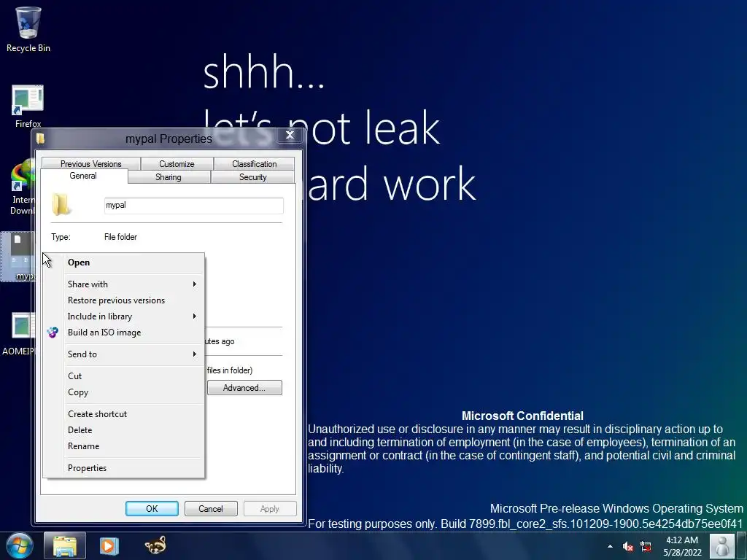This screenshot has width=747, height=560.
Task: Expand the Include in library submenu
Action: coord(124,316)
